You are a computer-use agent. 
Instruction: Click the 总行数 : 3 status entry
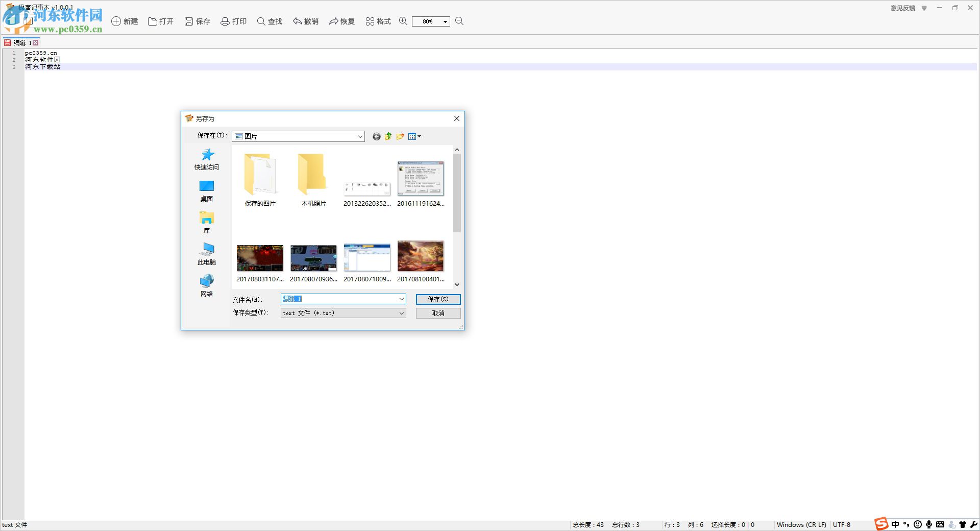pos(626,525)
